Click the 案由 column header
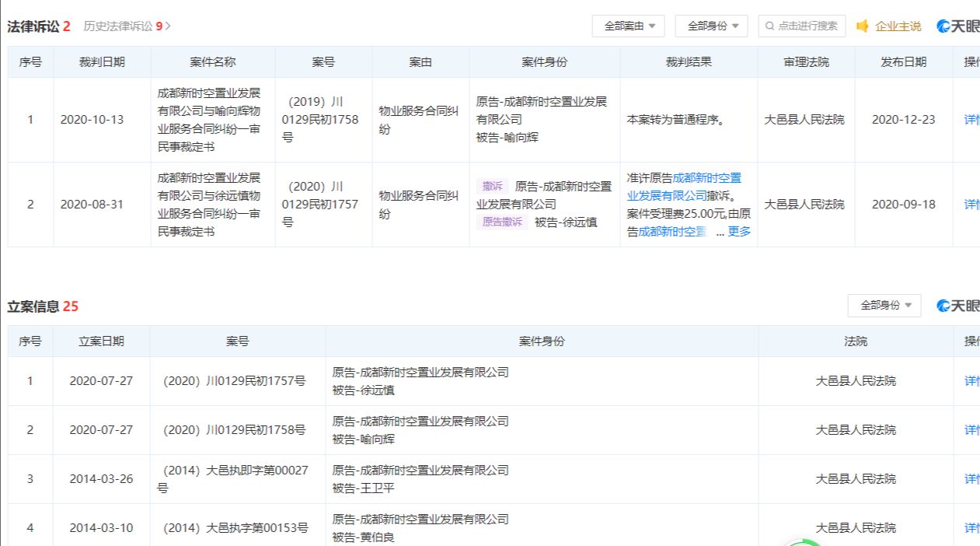The width and height of the screenshot is (980, 546). click(x=420, y=62)
